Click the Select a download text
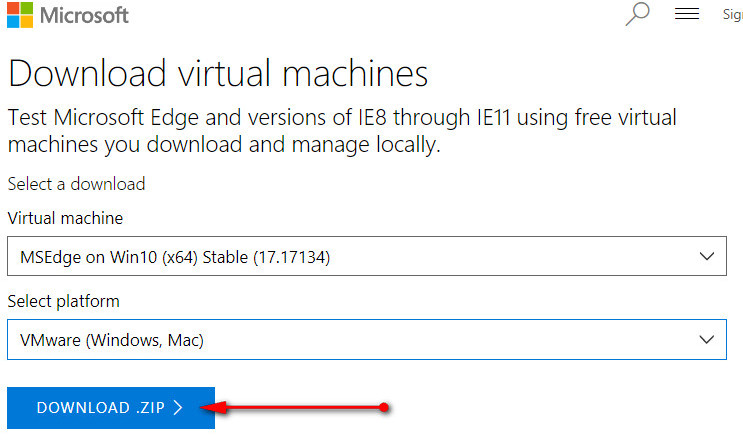 (x=76, y=184)
